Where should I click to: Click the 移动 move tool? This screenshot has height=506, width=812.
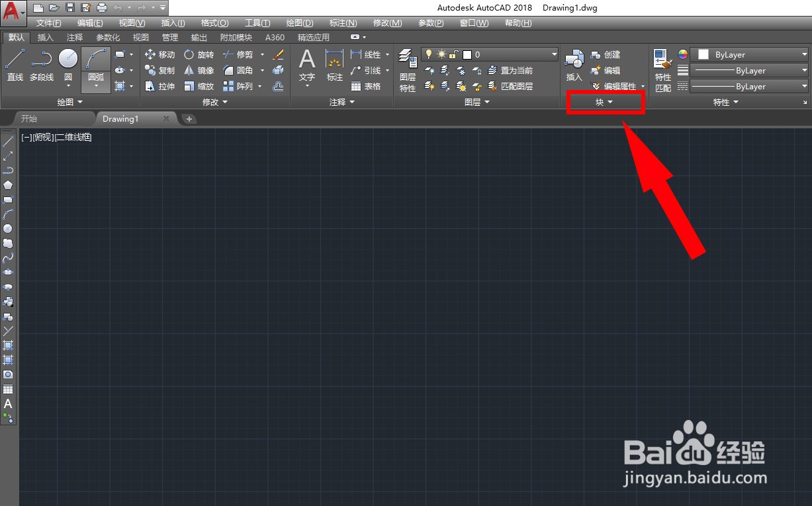159,55
